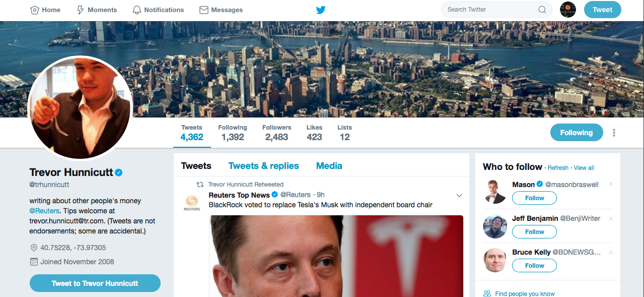644x297 pixels.
Task: Open the account avatar menu in top bar
Action: coord(567,10)
